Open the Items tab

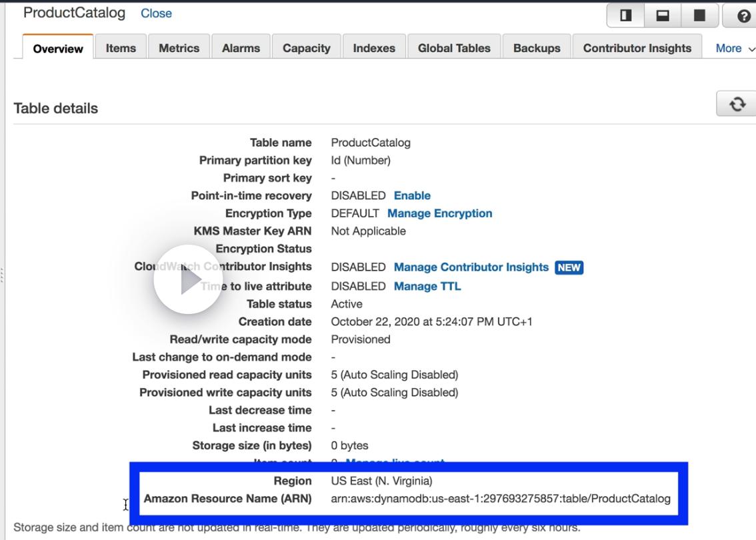point(121,48)
